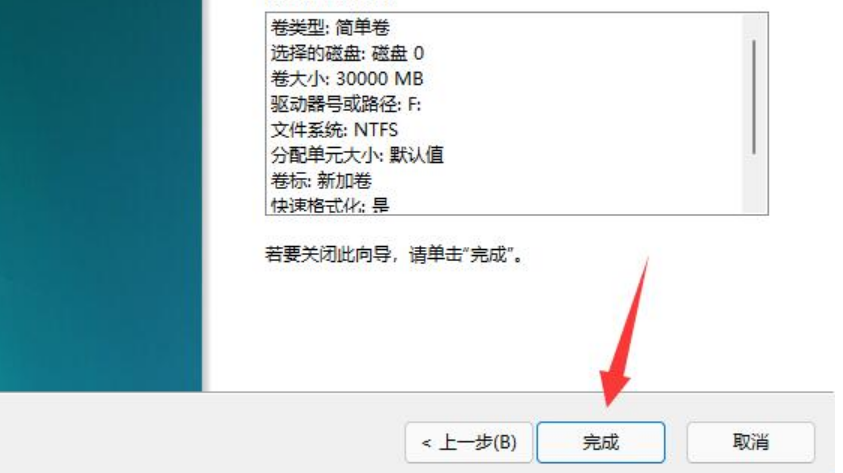The image size is (843, 473).
Task: Click scrollbar track below the thumb
Action: (754, 184)
